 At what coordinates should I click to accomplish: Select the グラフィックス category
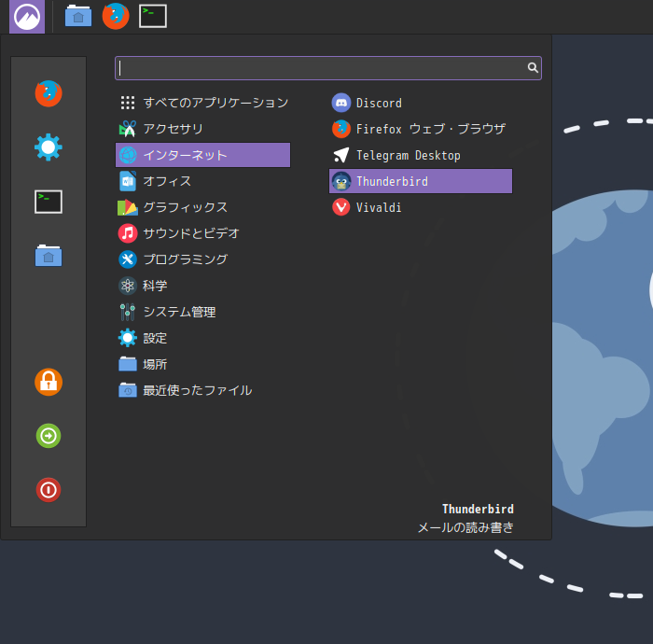click(202, 207)
